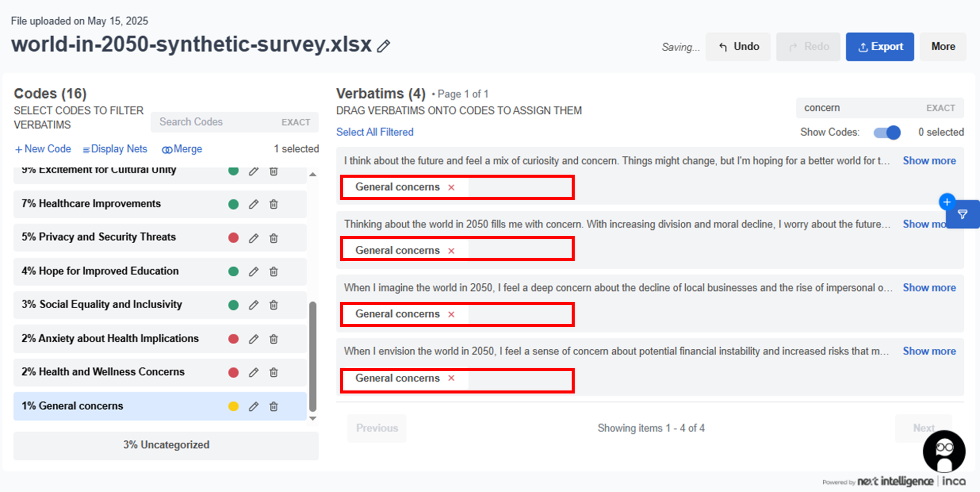
Task: Delete the Privacy and Security Threats code
Action: (273, 238)
